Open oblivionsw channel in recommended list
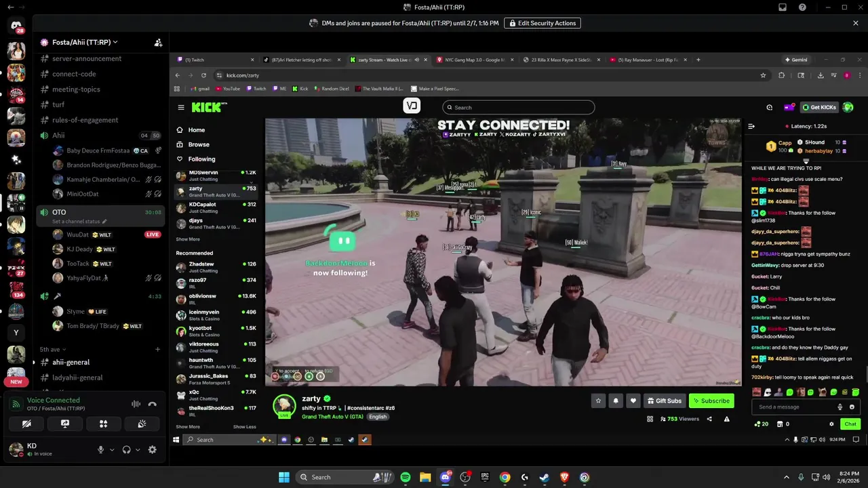 tap(217, 299)
